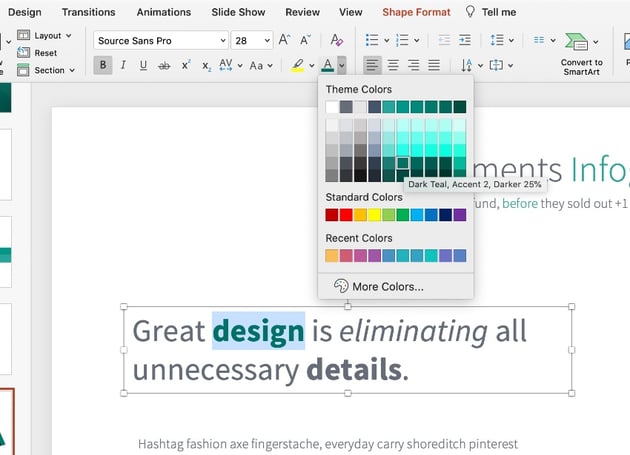Click the subscript icon
Screen dimensions: 630x455
[206, 65]
